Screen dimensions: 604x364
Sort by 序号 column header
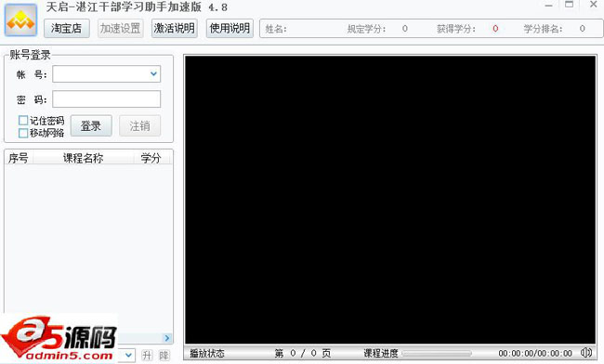pos(19,158)
